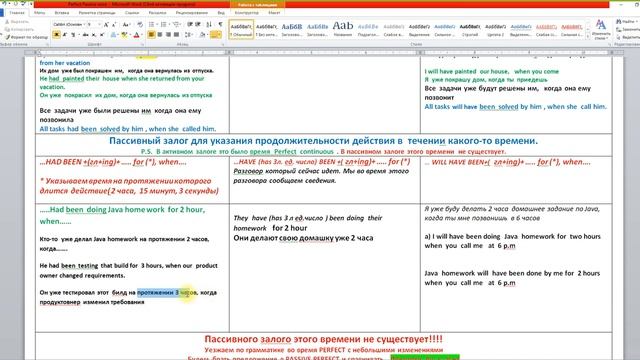Apply red font color

[x=137, y=35]
